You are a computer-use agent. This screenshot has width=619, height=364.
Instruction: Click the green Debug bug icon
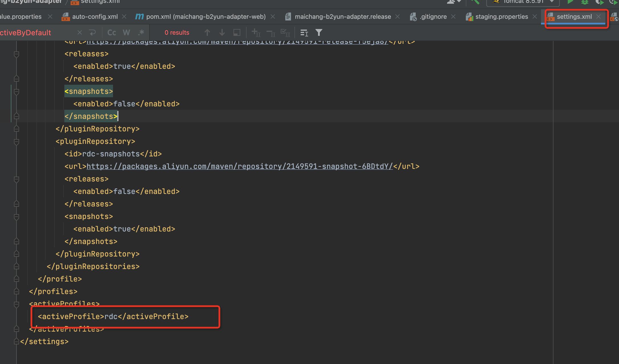point(585,2)
